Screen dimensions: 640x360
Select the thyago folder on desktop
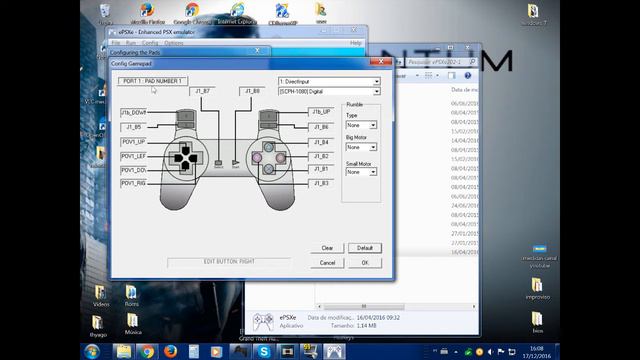coord(98,326)
